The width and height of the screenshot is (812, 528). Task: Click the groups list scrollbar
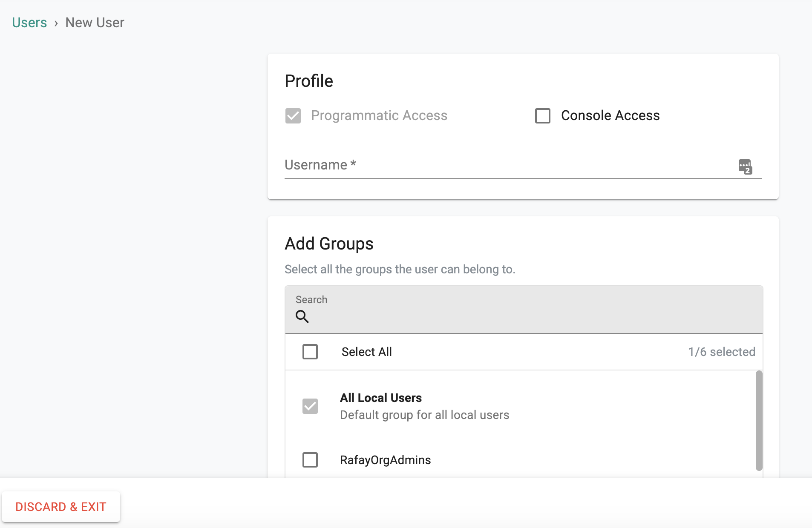click(759, 421)
